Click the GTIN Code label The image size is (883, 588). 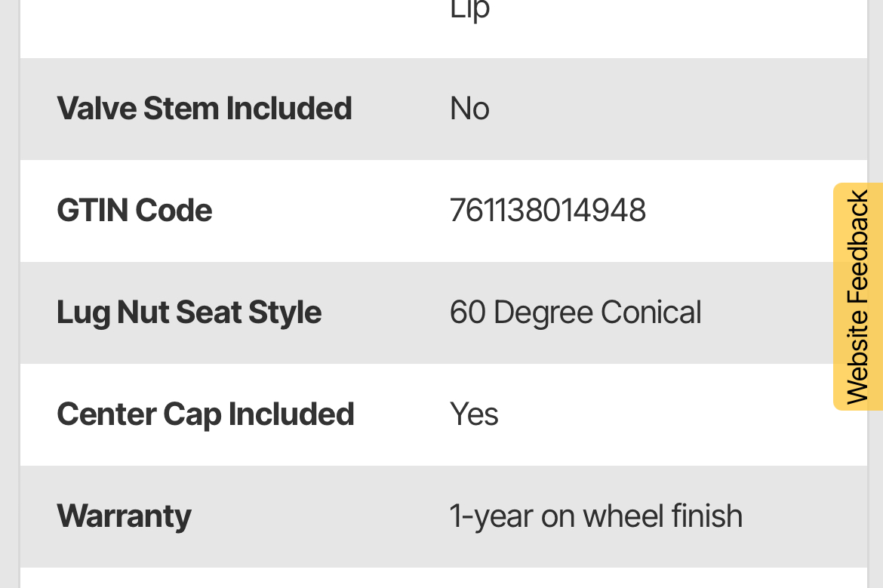coord(134,211)
